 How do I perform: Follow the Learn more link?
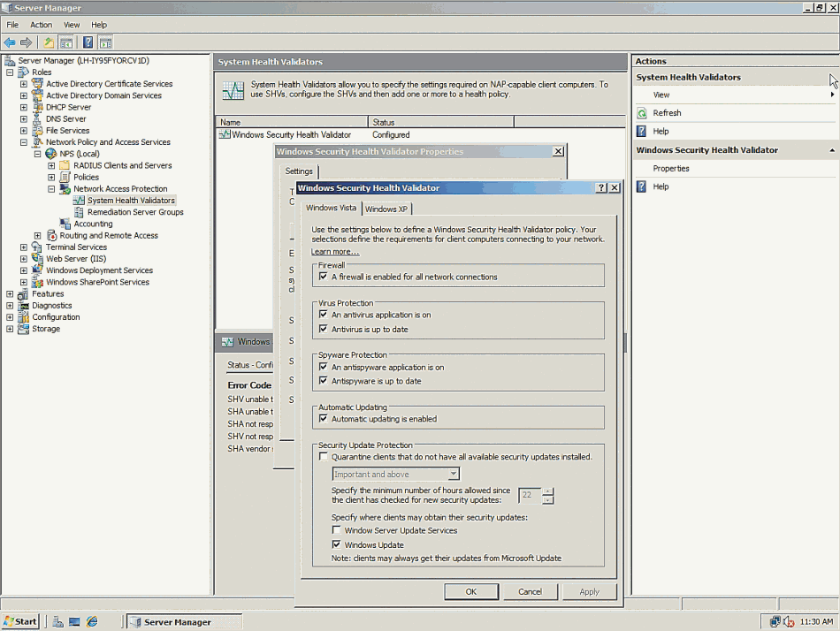click(335, 252)
